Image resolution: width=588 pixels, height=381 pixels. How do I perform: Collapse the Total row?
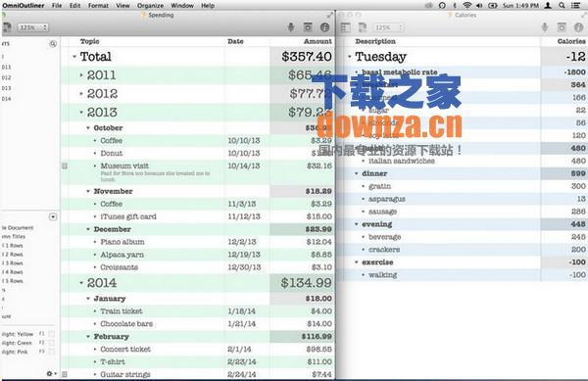click(x=74, y=57)
